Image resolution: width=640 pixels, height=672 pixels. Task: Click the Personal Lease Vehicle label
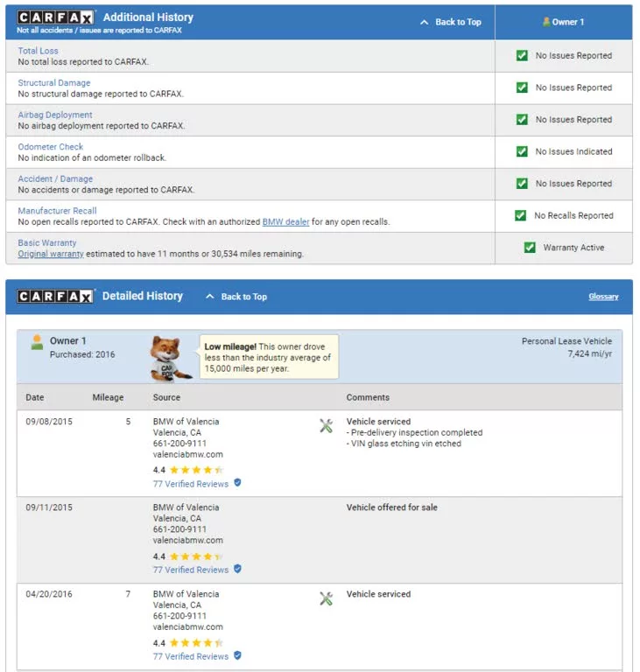pos(566,341)
